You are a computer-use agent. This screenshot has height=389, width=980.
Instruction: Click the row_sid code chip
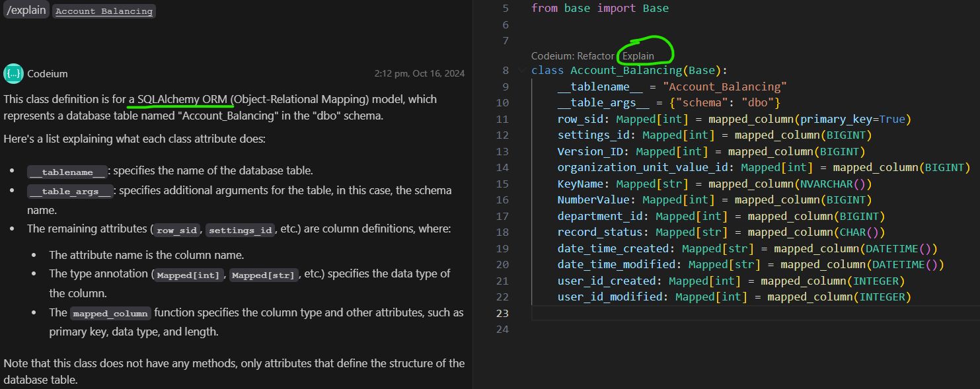176,230
